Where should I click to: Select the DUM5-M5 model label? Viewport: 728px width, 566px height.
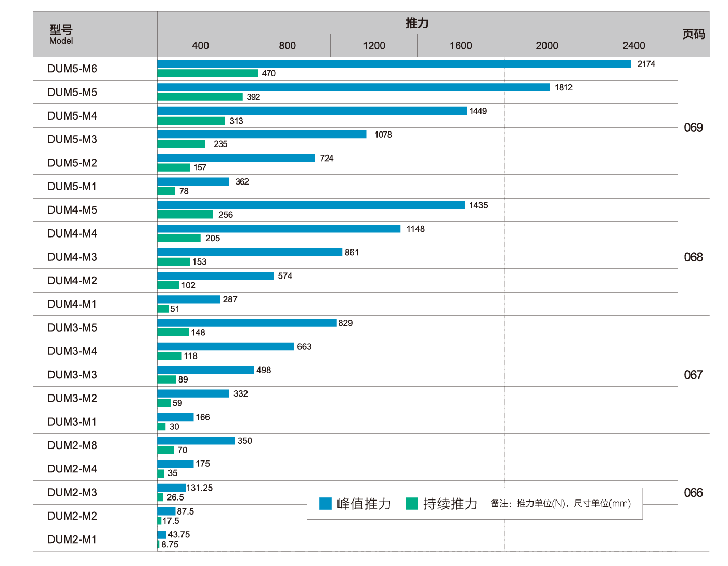click(72, 92)
